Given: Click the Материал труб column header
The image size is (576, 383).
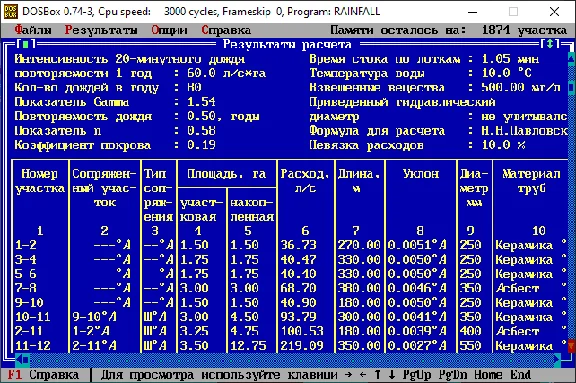Looking at the screenshot, I should [x=531, y=181].
